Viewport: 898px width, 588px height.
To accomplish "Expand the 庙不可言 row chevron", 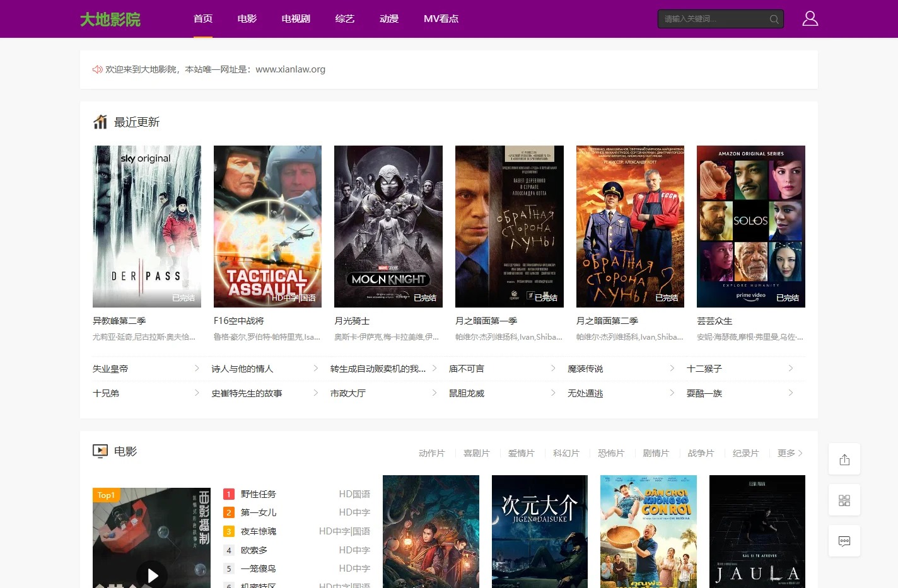I will click(553, 369).
